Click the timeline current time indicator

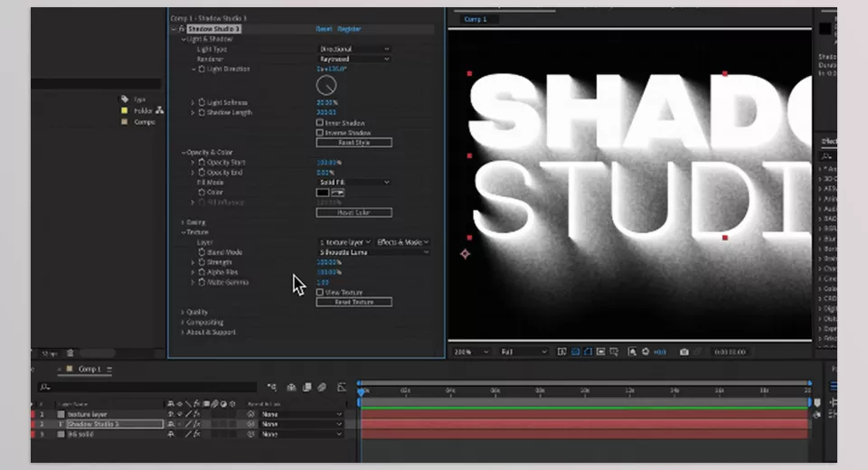click(362, 391)
